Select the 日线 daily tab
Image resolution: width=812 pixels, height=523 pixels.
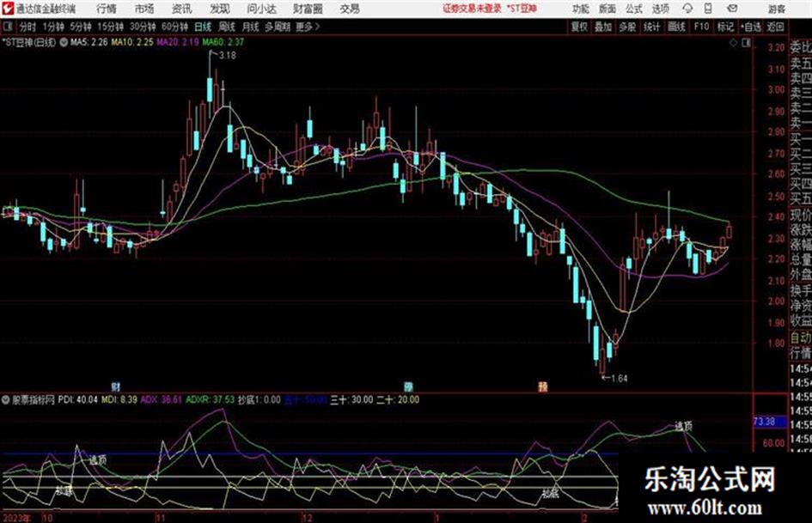tap(203, 27)
